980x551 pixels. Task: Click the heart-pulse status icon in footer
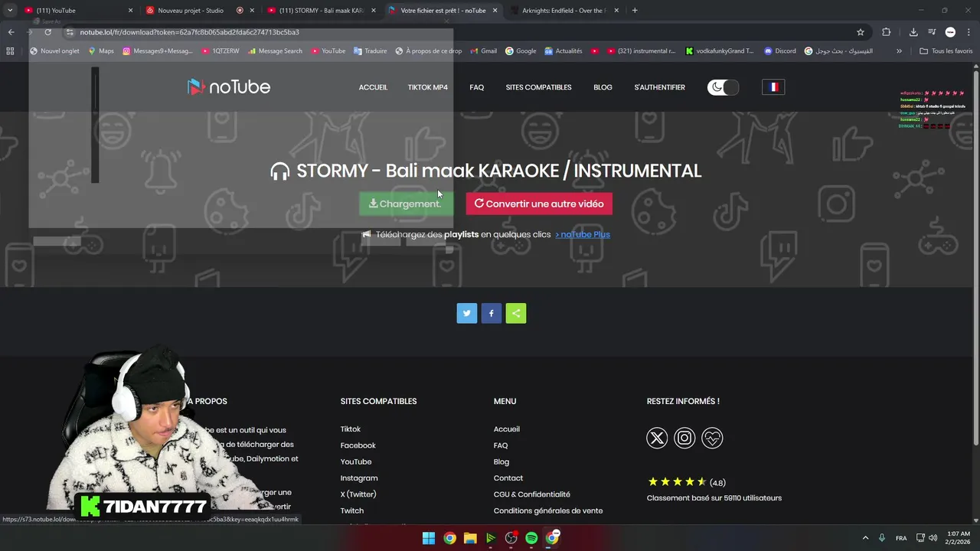(x=712, y=438)
